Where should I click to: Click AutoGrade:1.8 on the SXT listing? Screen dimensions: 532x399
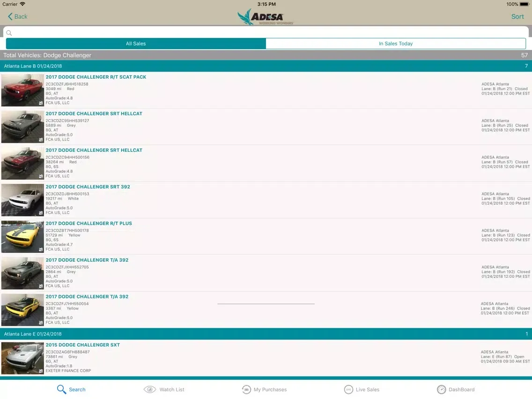tap(59, 366)
